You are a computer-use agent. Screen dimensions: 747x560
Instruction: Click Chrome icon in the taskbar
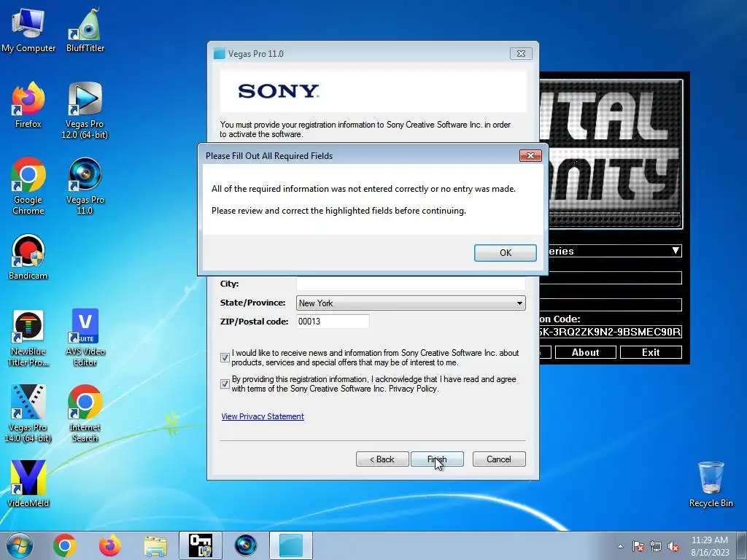pyautogui.click(x=65, y=545)
